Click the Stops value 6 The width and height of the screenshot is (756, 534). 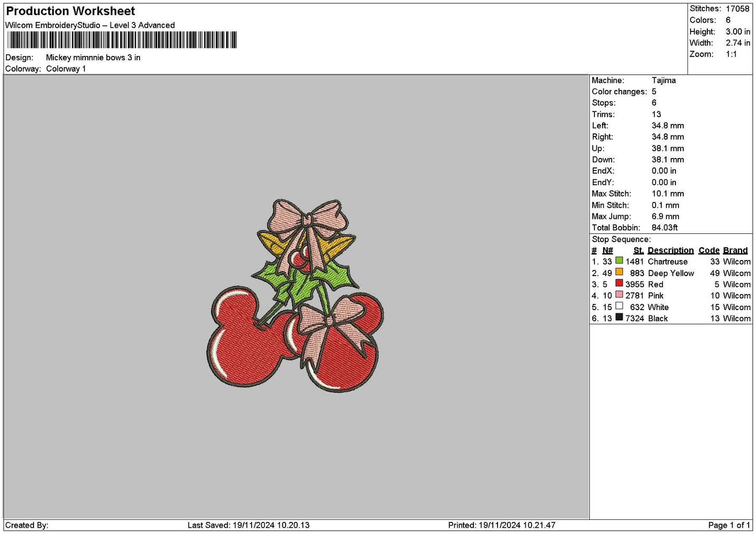coord(654,103)
